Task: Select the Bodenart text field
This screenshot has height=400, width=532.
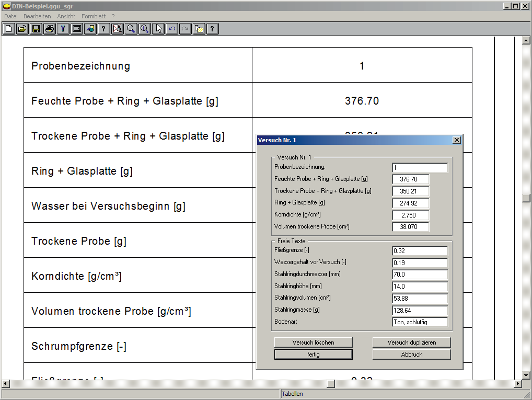Action: pyautogui.click(x=420, y=322)
